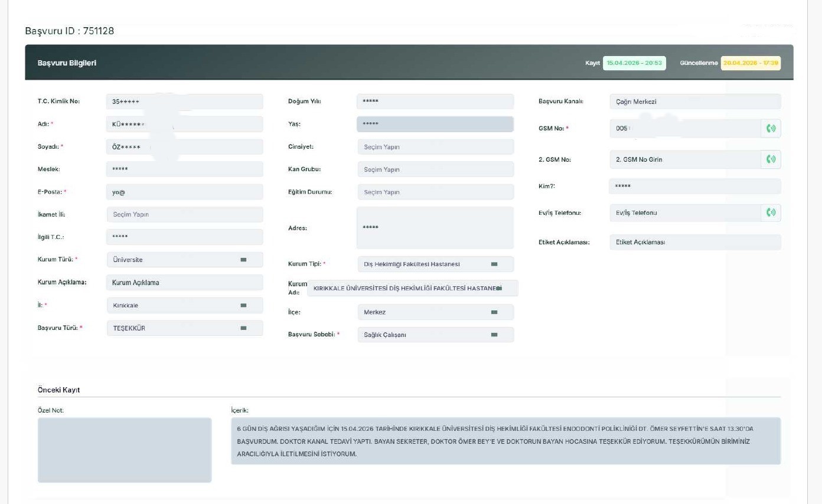The height and width of the screenshot is (504, 822).
Task: Click the T.C. Kimlik No field
Action: [185, 102]
